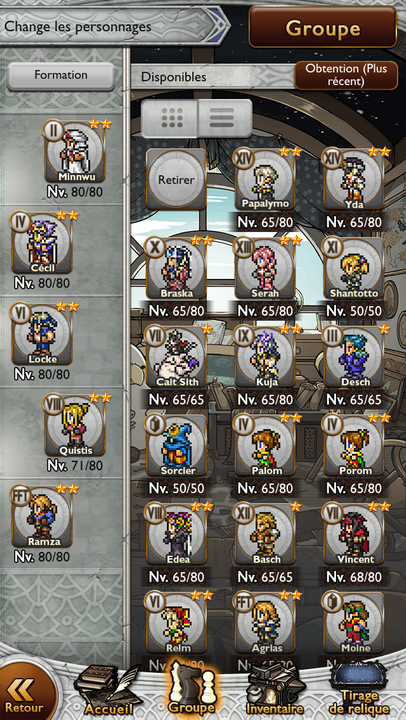Select Edea character portrait
Image resolution: width=406 pixels, height=720 pixels.
pos(176,534)
